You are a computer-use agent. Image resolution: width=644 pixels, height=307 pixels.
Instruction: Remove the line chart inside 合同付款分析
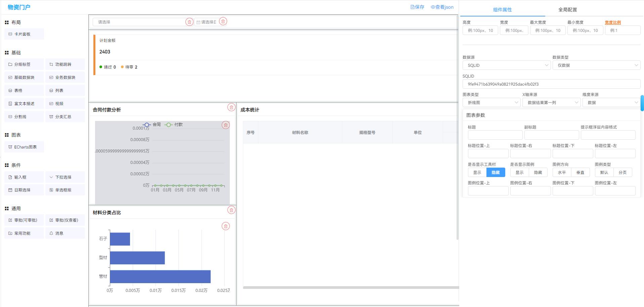tap(225, 125)
